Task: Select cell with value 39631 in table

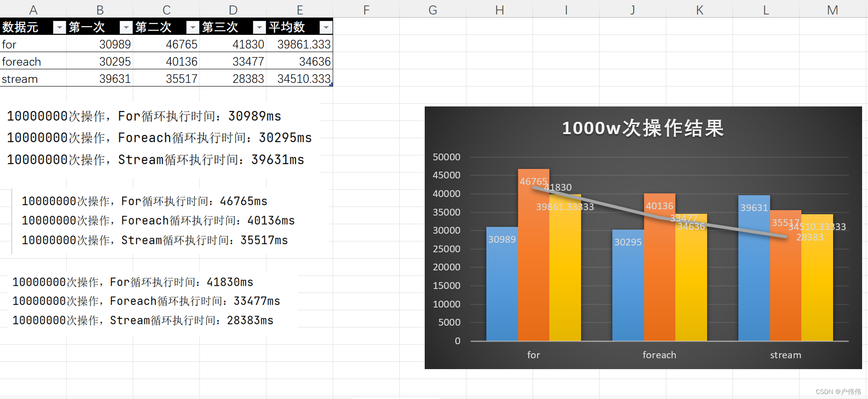Action: pos(100,79)
